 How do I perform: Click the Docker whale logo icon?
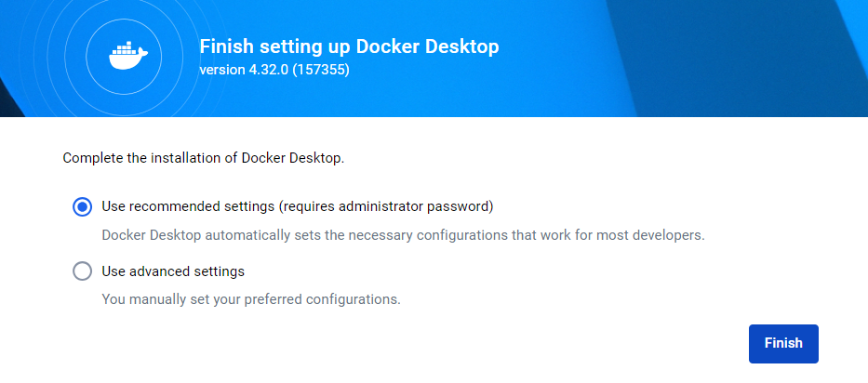tap(124, 56)
